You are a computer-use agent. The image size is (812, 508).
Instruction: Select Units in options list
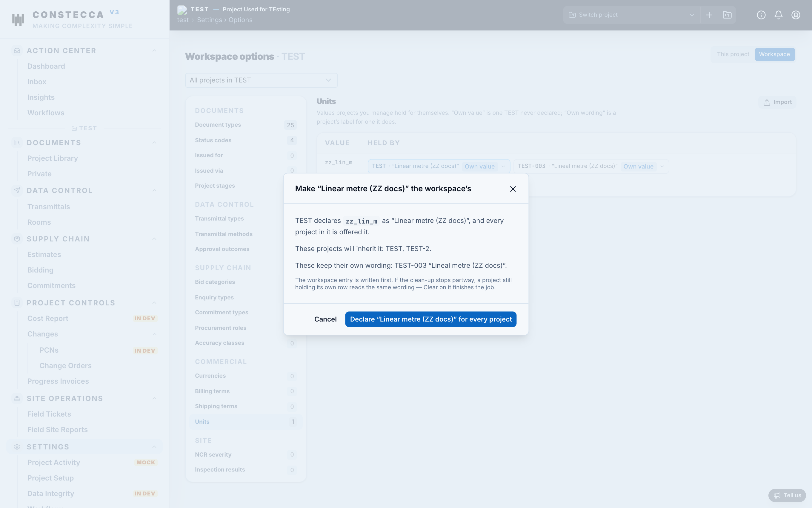(x=246, y=422)
